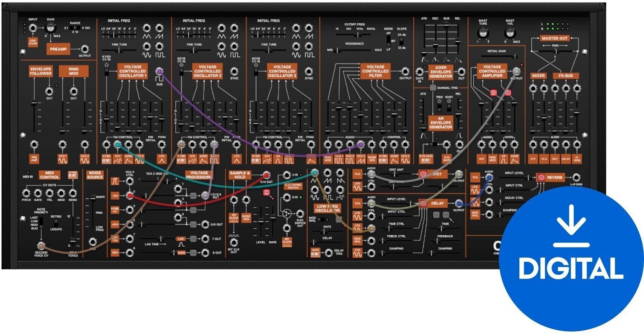
Task: Click the Preamp INPUT jack
Action: pyautogui.click(x=33, y=28)
